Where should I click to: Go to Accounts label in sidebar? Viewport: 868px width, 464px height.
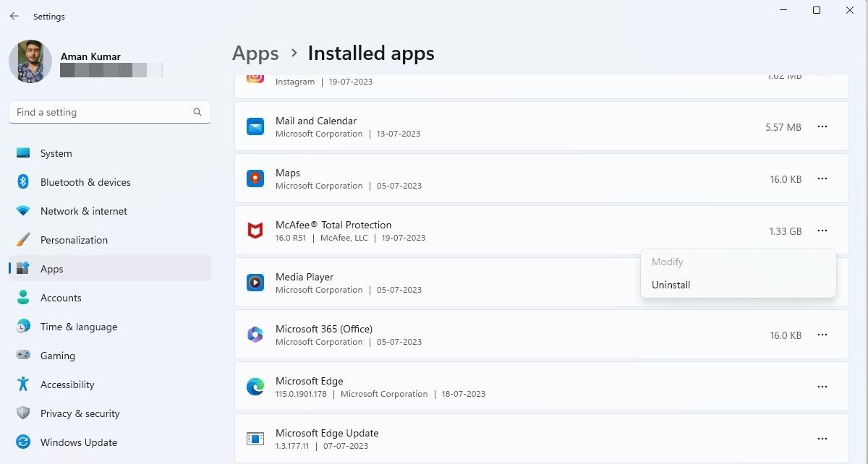coord(61,298)
